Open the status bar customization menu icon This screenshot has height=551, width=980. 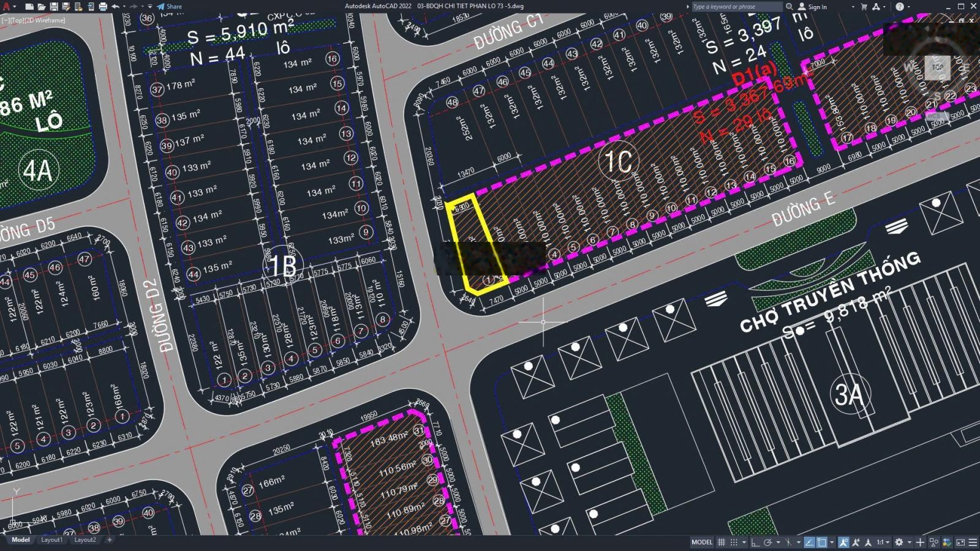pos(973,542)
